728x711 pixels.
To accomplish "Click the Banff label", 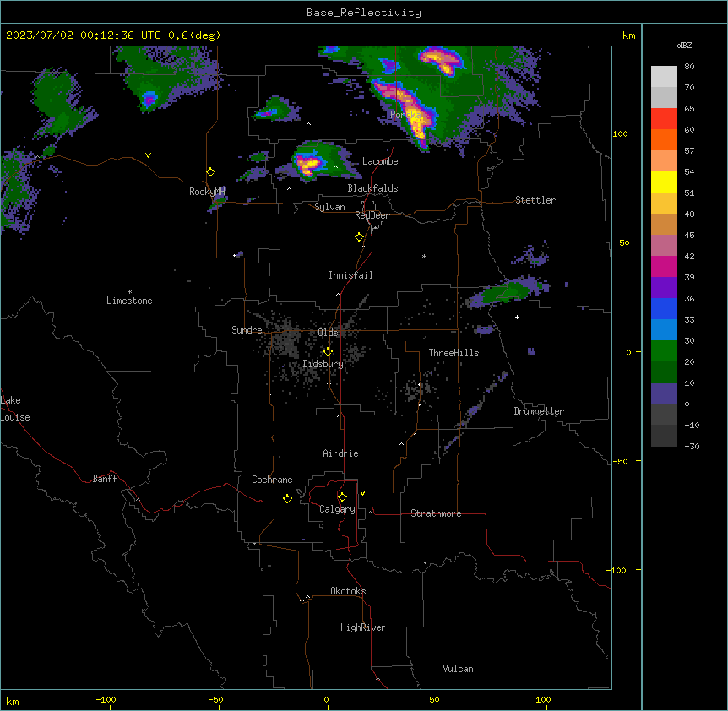I will (105, 479).
